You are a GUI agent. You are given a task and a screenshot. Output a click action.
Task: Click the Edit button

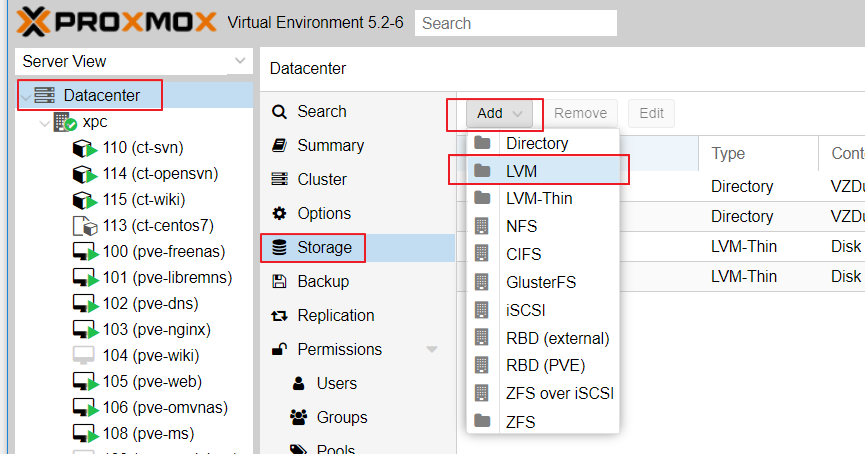651,114
